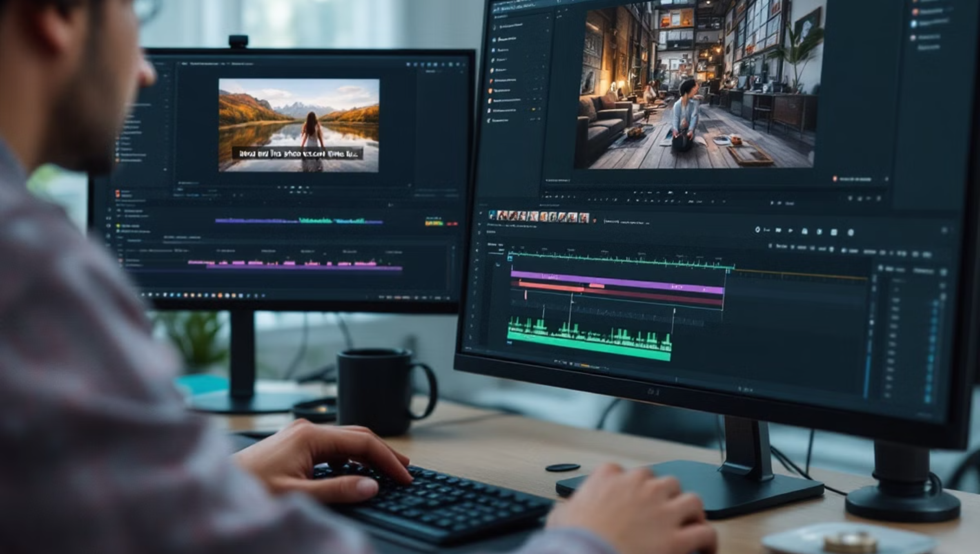Screen dimensions: 980x554
Task: Click the orange line extending past the clips
Action: point(800,274)
